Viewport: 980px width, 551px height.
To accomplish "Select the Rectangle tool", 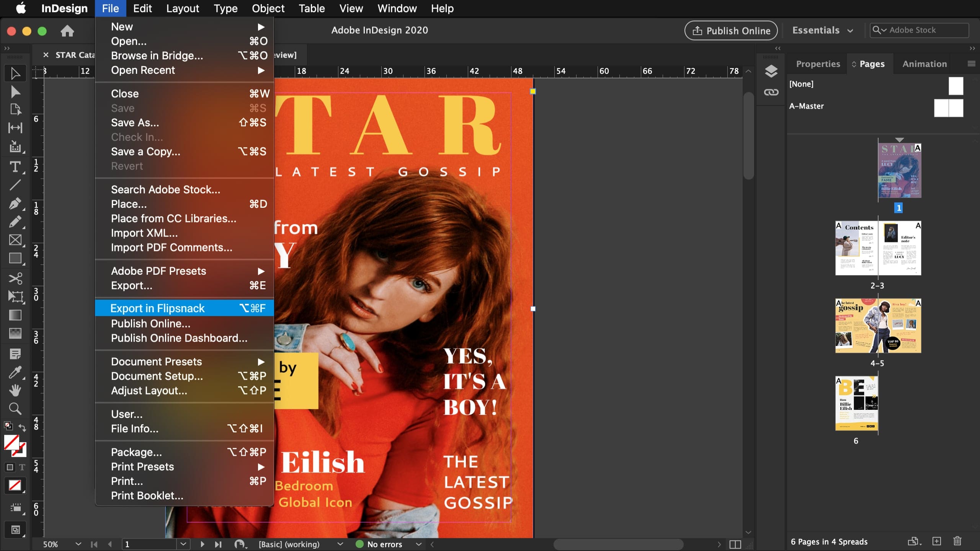I will point(15,259).
